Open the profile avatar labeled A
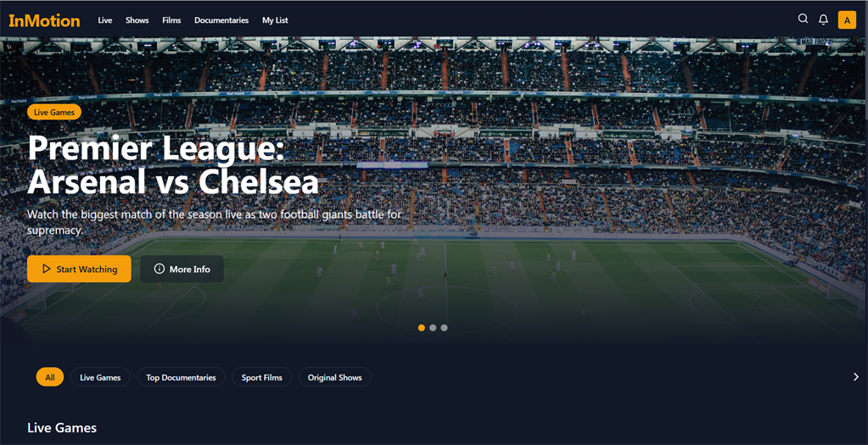The height and width of the screenshot is (445, 868). pyautogui.click(x=847, y=19)
